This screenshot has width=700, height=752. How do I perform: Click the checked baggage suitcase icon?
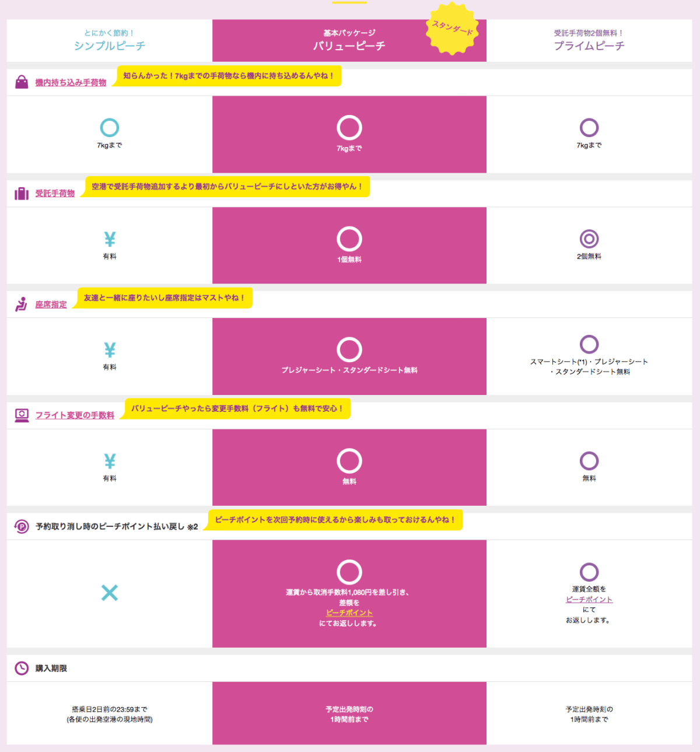coord(22,194)
